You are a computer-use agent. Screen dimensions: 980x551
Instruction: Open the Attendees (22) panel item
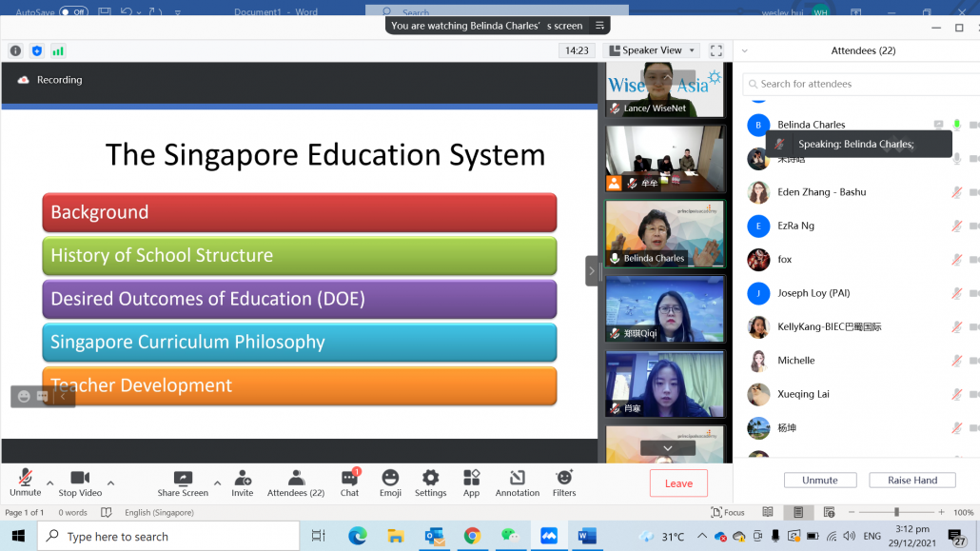[x=296, y=479]
